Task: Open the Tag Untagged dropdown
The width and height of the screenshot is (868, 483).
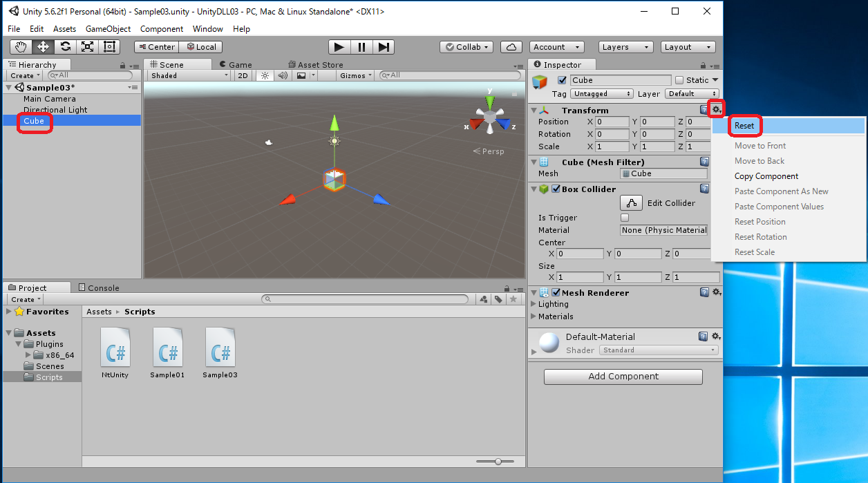Action: pos(601,94)
